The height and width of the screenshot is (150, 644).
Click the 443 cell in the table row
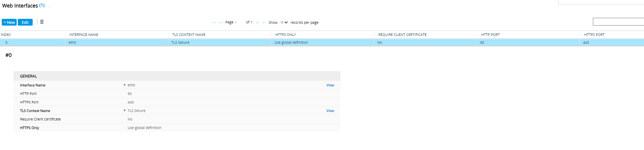click(x=612, y=42)
